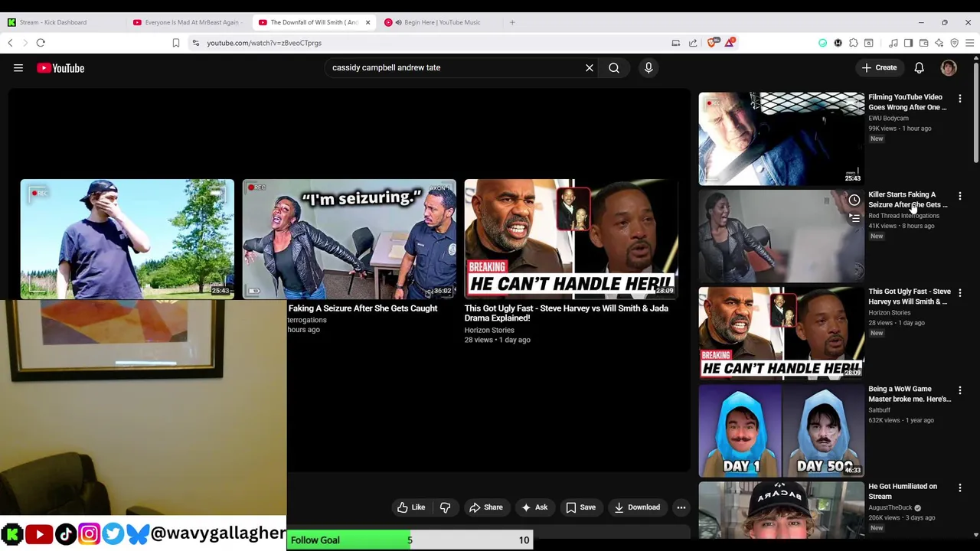Share the video
The image size is (980, 551).
(486, 507)
